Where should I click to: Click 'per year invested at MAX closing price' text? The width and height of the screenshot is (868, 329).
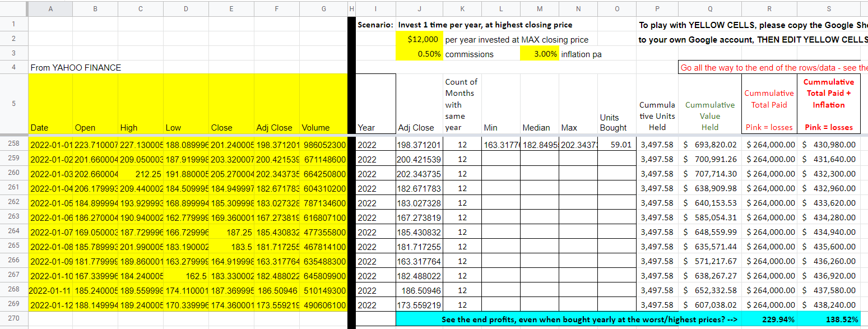(517, 40)
